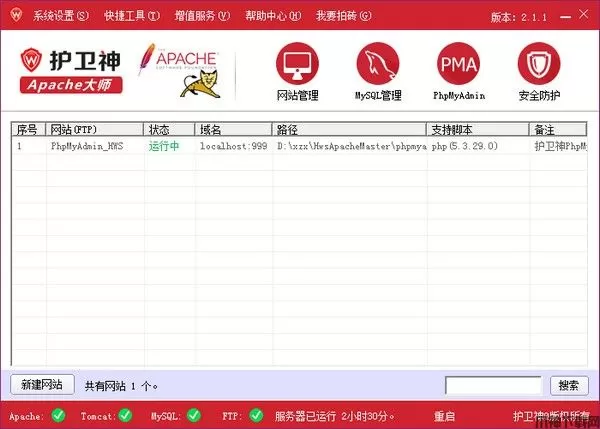The height and width of the screenshot is (429, 600).
Task: Click the 运行中 status cell
Action: 164,146
